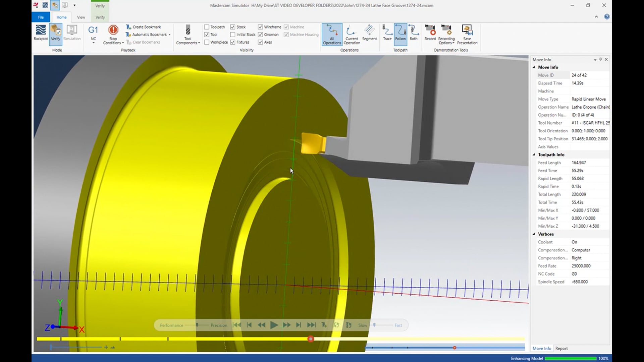This screenshot has width=644, height=362.
Task: Enable Workpiece visibility checkbox
Action: (207, 42)
